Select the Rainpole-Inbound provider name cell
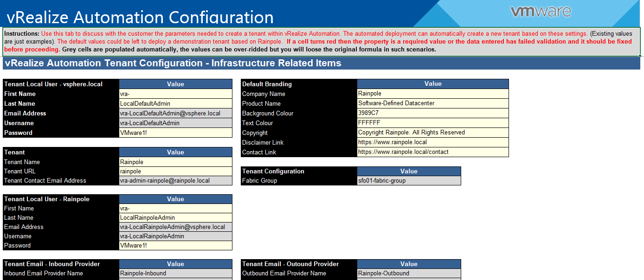This screenshot has width=644, height=280. click(175, 274)
